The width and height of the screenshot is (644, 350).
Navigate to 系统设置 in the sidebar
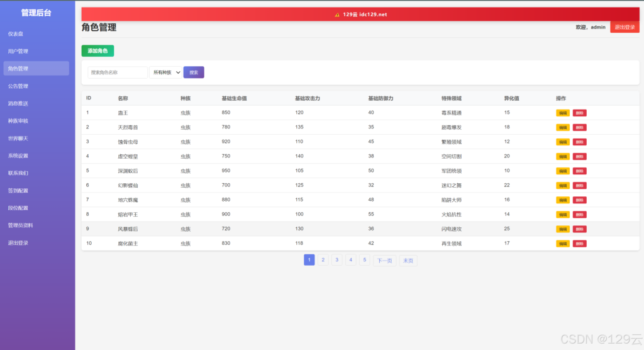(18, 155)
